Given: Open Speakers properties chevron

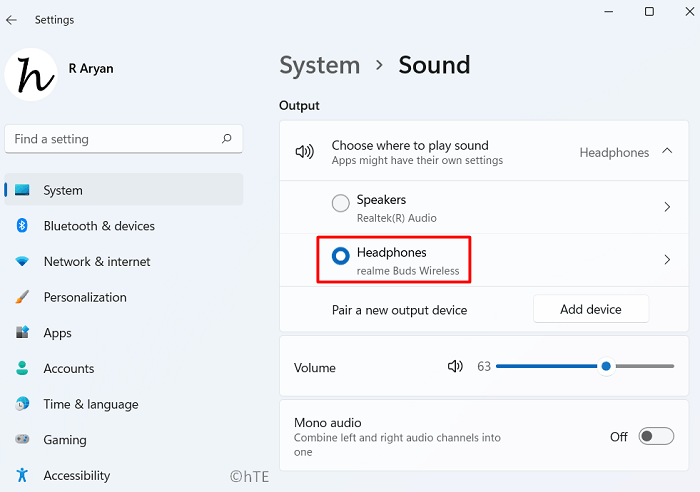Looking at the screenshot, I should [667, 207].
